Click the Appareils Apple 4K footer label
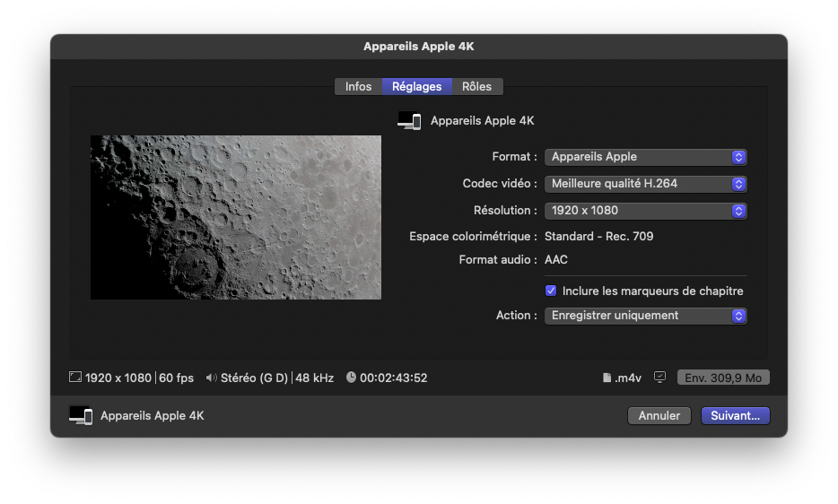The height and width of the screenshot is (504, 838). [153, 416]
